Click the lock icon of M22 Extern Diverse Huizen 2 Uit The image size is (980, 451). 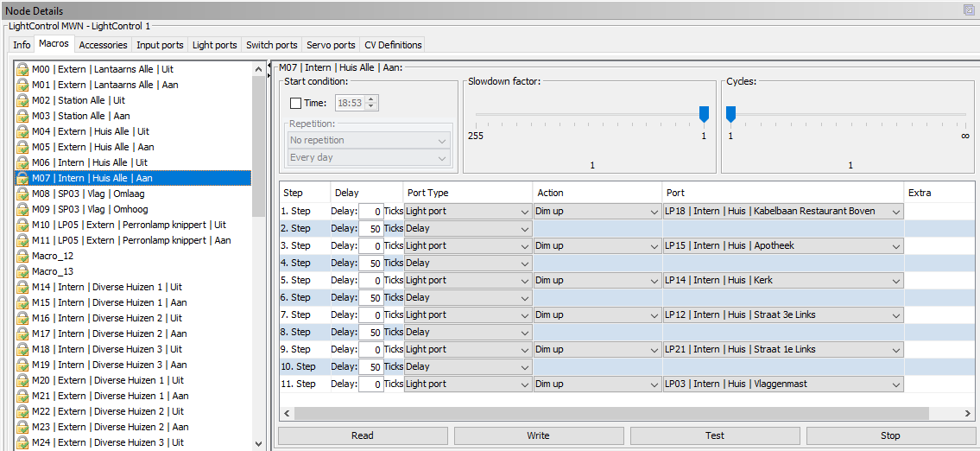coord(23,411)
